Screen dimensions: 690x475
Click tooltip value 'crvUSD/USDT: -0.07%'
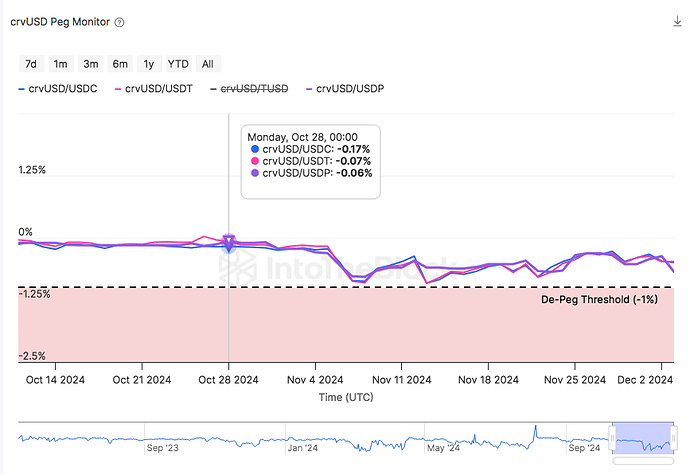pos(311,161)
